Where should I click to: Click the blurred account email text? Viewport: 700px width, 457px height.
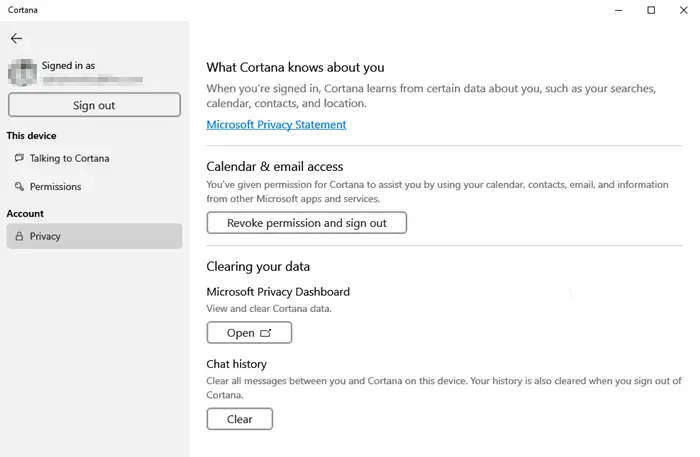[x=92, y=80]
